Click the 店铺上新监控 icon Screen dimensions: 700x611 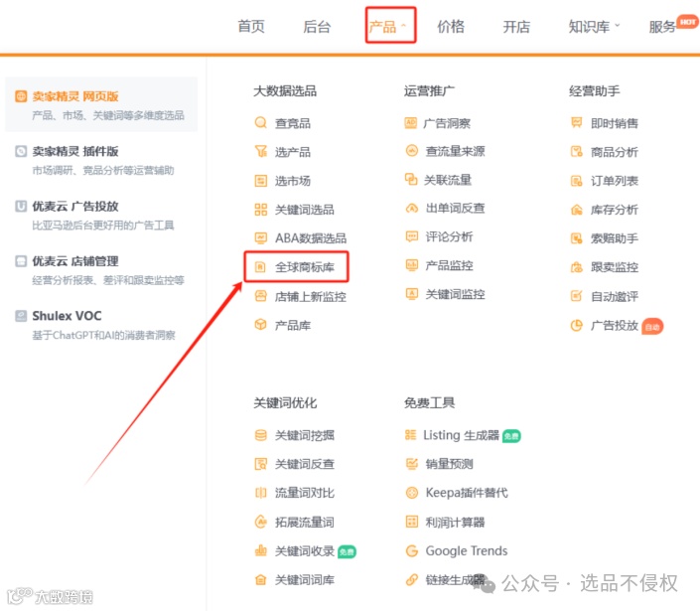click(261, 296)
